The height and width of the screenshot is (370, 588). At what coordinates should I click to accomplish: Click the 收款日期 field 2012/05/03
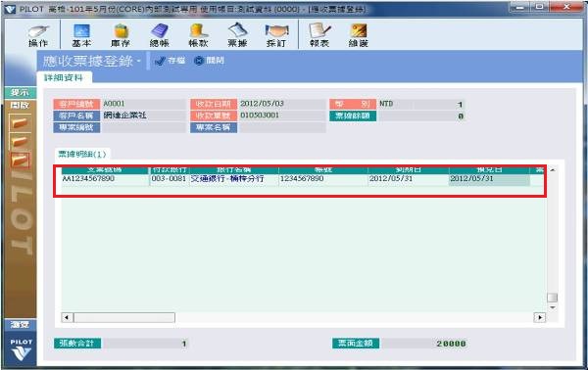click(x=282, y=104)
